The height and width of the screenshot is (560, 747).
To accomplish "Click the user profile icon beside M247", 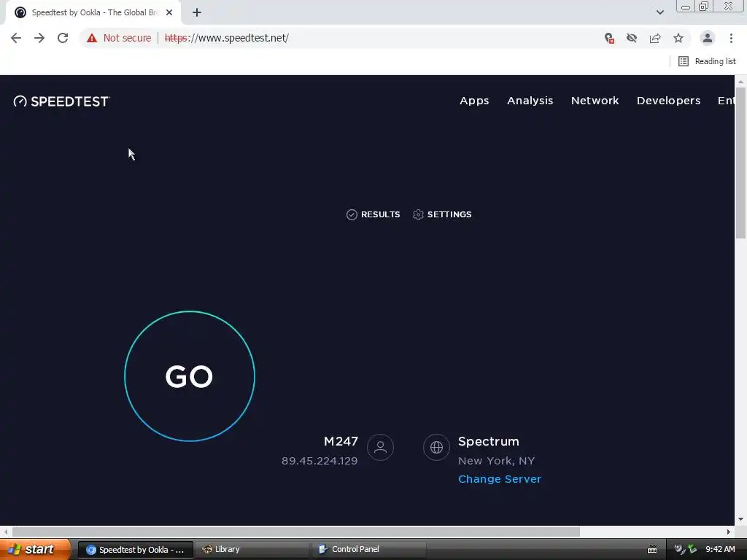I will (380, 447).
